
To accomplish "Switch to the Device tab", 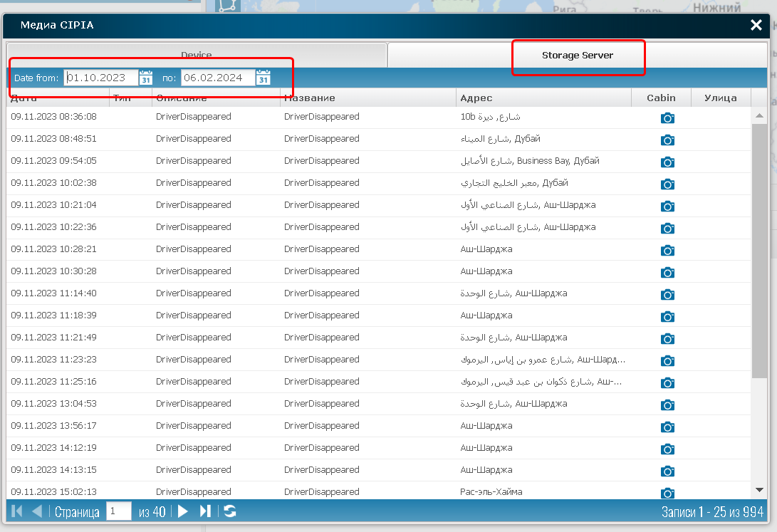I will (196, 55).
